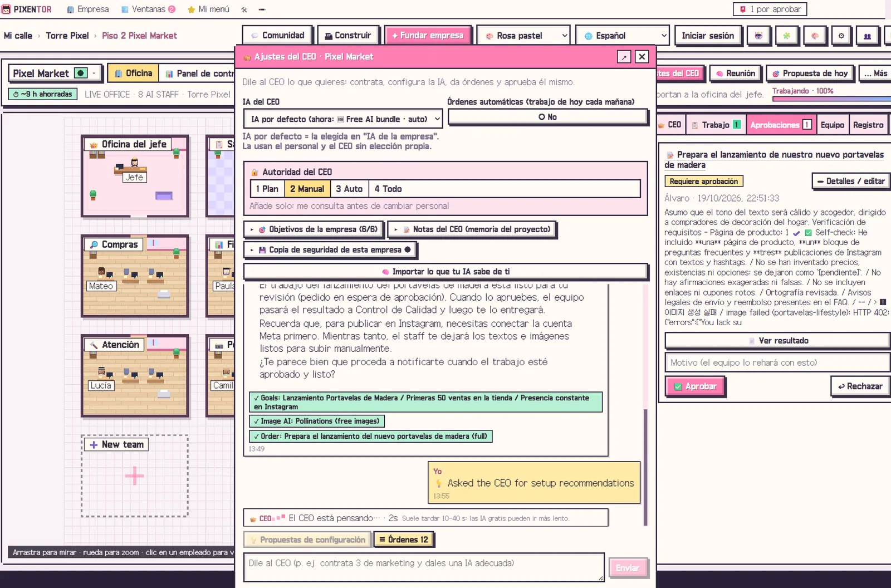Close the Ajustes del CEO dialog

[642, 56]
